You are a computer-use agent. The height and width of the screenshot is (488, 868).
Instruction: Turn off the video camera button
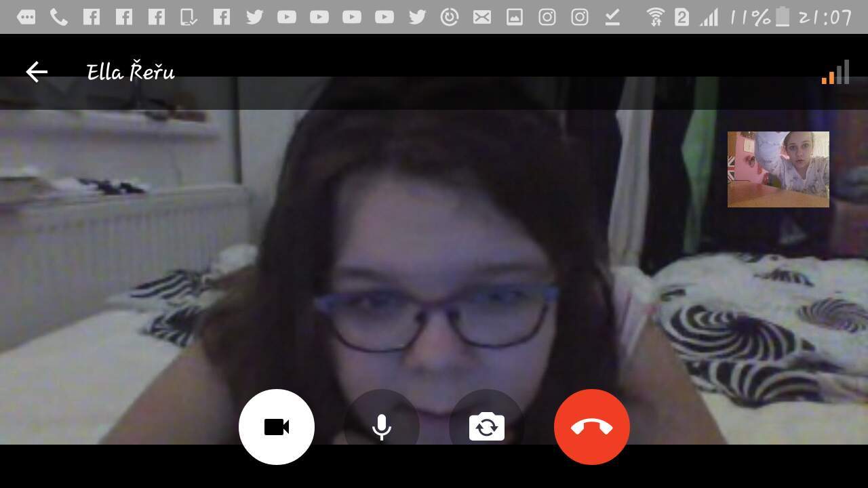click(277, 427)
